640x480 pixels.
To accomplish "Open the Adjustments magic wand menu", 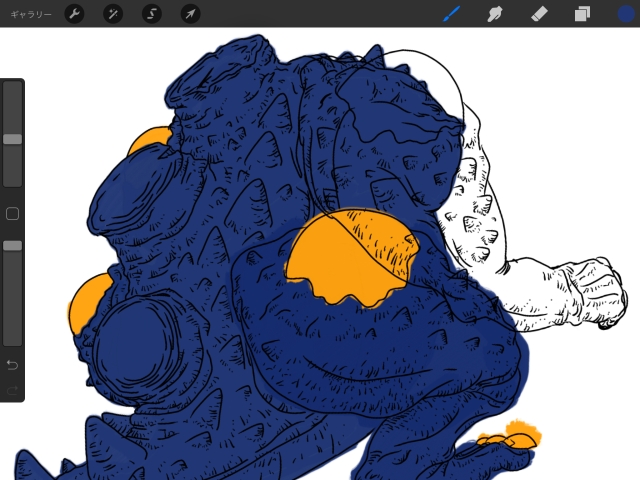I will [x=113, y=14].
